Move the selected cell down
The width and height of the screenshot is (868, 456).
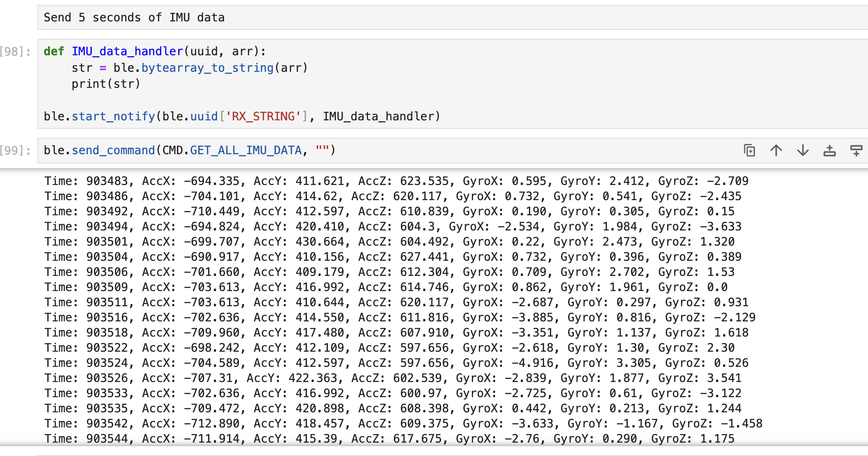click(803, 151)
